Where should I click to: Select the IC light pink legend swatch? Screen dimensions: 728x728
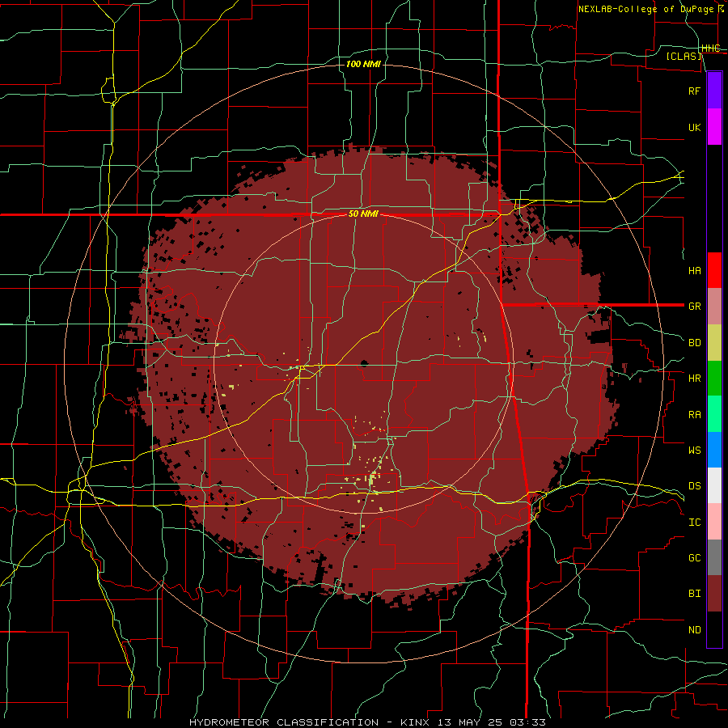pos(714,522)
